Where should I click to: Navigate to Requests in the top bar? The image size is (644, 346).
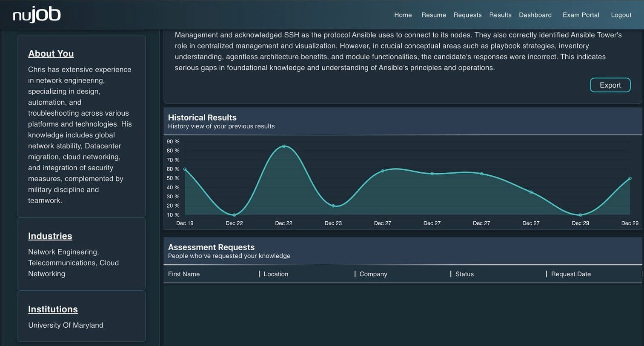[467, 15]
